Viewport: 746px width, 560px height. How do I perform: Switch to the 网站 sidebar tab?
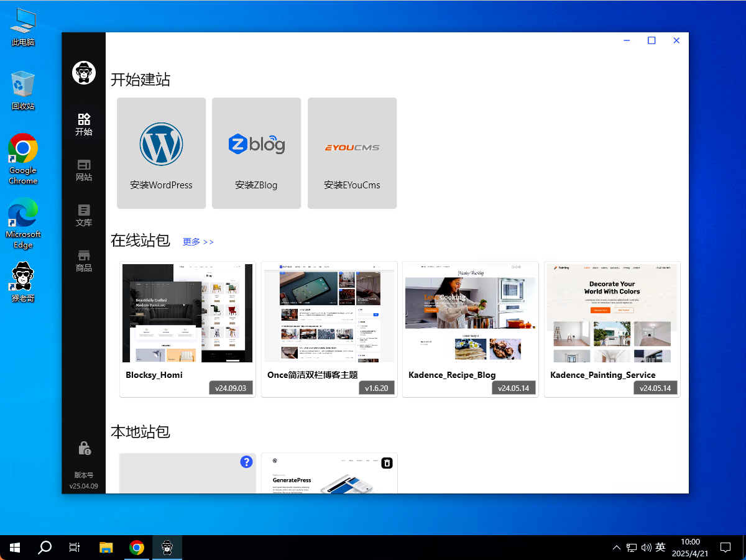[83, 170]
